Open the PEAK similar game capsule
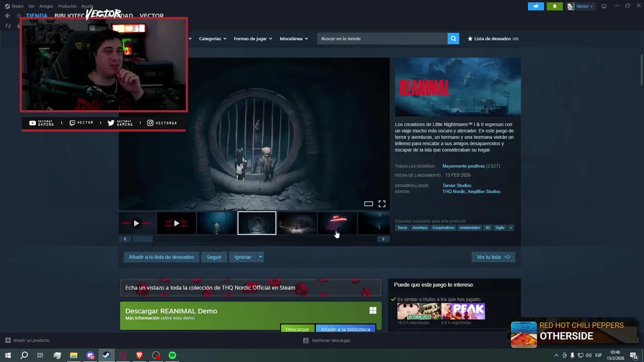The image size is (644, 362). click(x=463, y=311)
